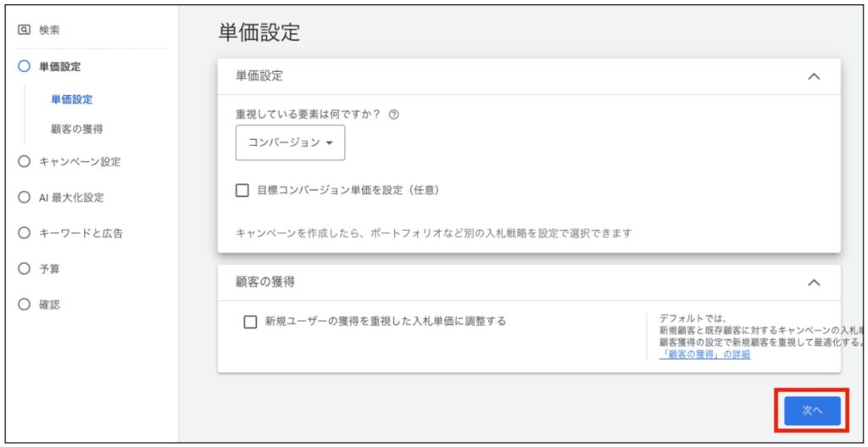Select the 予算 step circle

(24, 268)
